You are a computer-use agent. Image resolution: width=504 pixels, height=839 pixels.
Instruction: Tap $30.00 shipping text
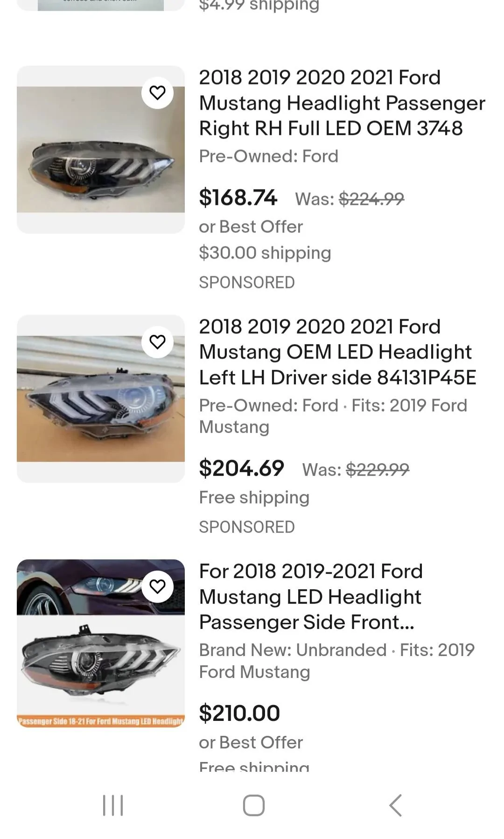pyautogui.click(x=265, y=253)
